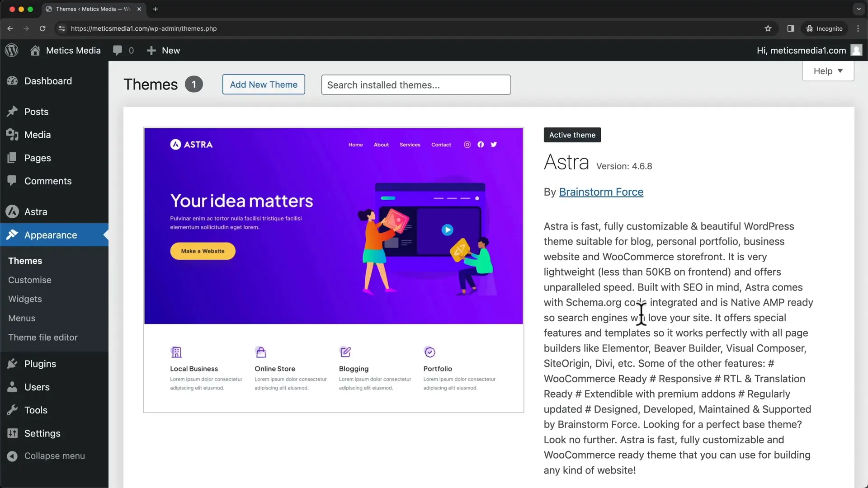Click the Media library icon
The image size is (868, 488).
pos(12,135)
